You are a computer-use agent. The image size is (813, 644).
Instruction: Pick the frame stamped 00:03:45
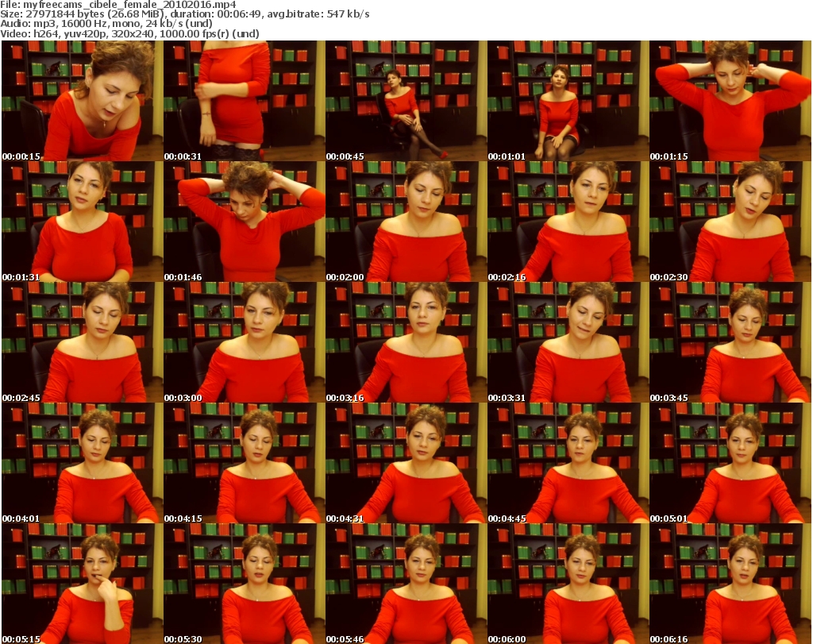point(730,343)
